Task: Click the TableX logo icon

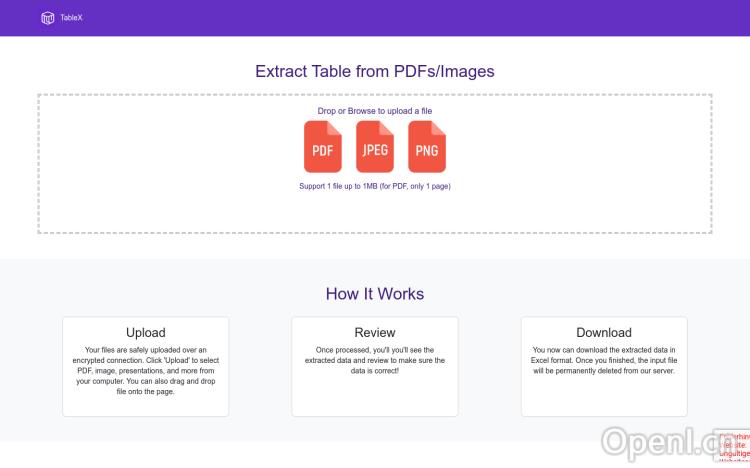Action: 47,17
